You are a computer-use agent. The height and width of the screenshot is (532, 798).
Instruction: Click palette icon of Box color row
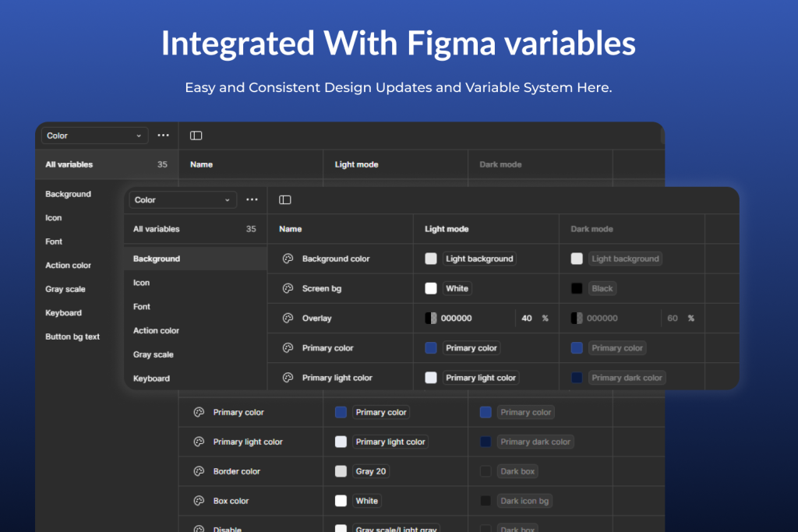click(199, 501)
